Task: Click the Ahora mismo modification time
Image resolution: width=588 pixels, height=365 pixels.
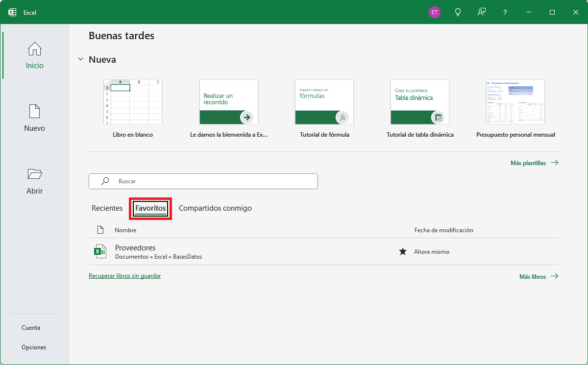Action: (x=432, y=252)
